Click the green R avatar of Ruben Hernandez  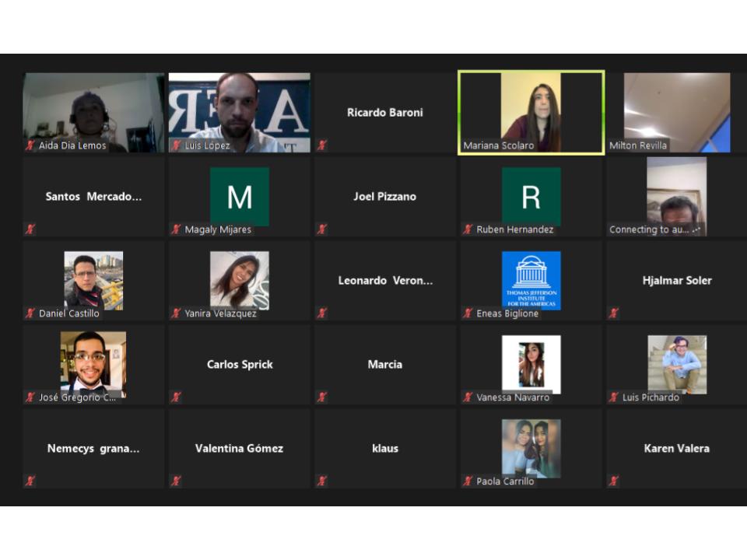click(531, 196)
